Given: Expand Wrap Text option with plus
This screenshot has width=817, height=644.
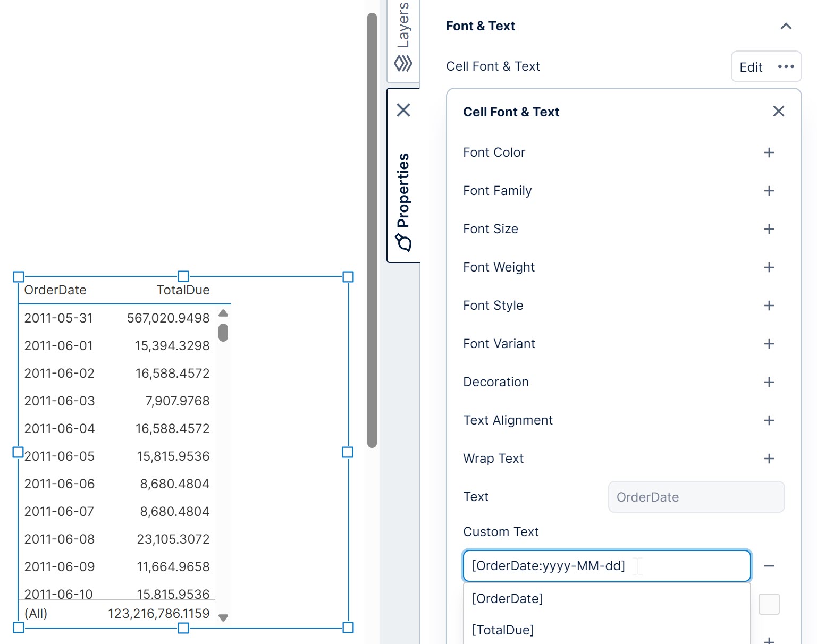Looking at the screenshot, I should [769, 459].
